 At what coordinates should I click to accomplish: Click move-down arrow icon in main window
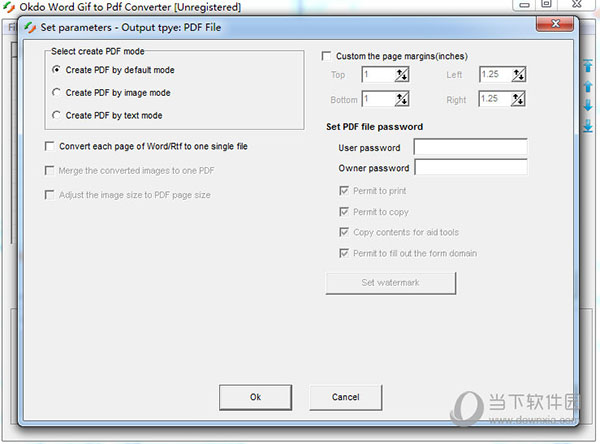588,105
